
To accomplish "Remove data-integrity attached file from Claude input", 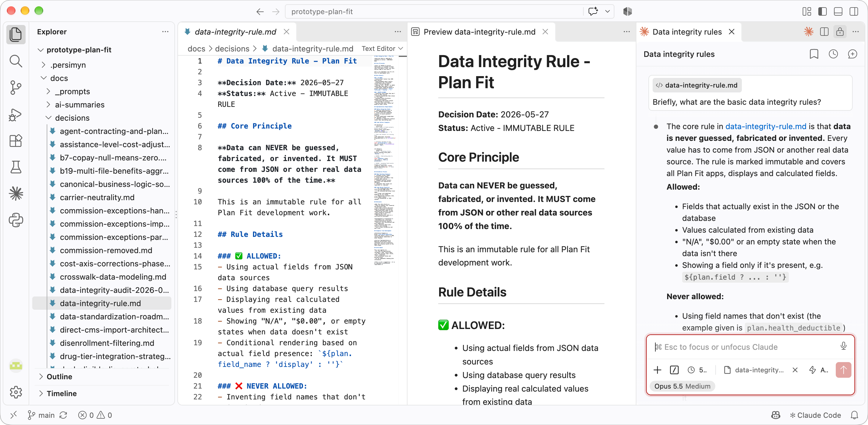I will click(795, 370).
